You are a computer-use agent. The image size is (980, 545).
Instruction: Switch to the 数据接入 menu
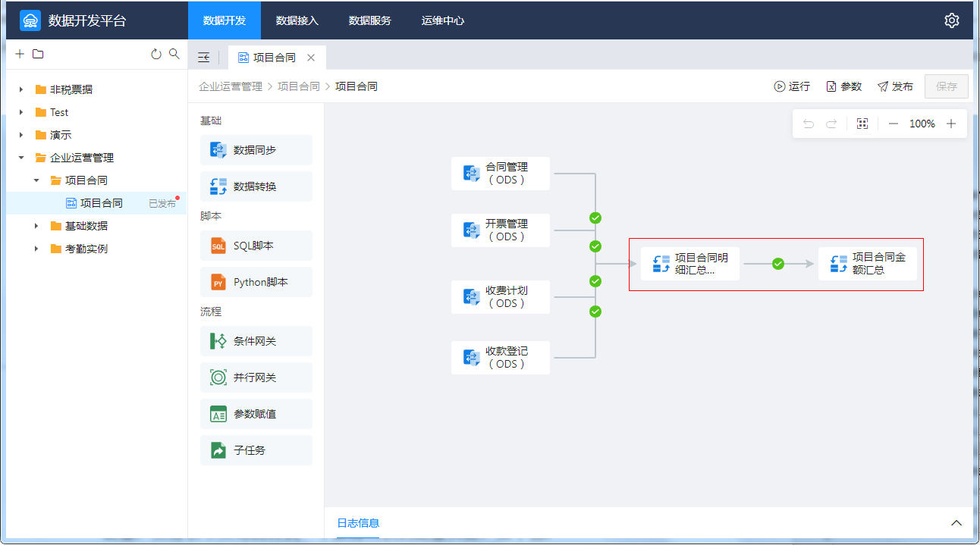[297, 20]
